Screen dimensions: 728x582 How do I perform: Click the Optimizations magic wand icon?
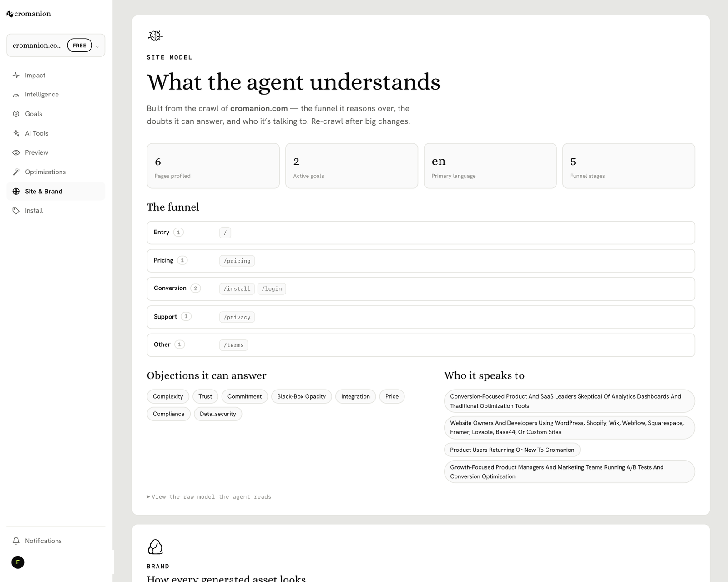[x=16, y=172]
